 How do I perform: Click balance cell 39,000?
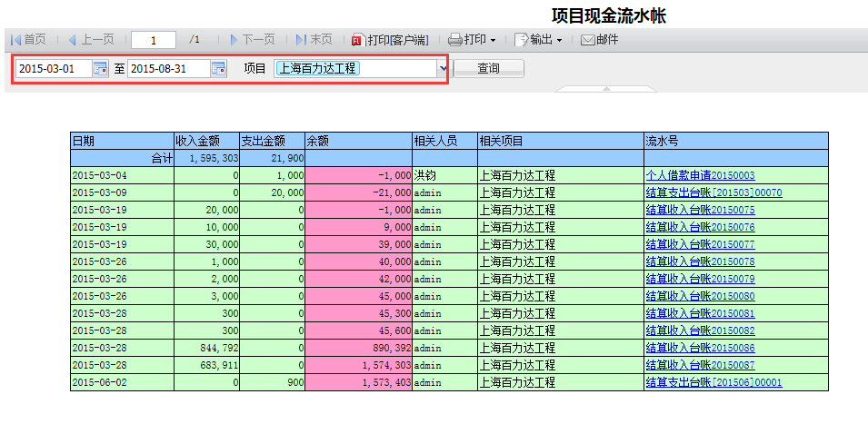[x=358, y=244]
